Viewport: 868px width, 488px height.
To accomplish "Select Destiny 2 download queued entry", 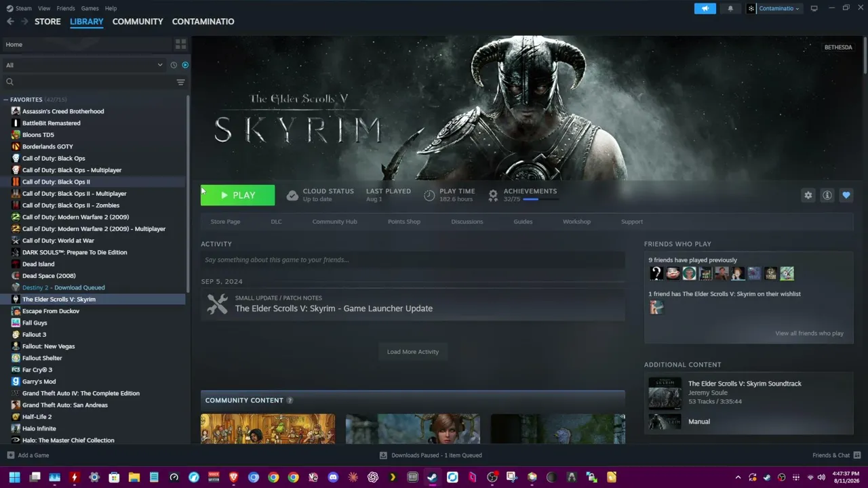I will [63, 287].
